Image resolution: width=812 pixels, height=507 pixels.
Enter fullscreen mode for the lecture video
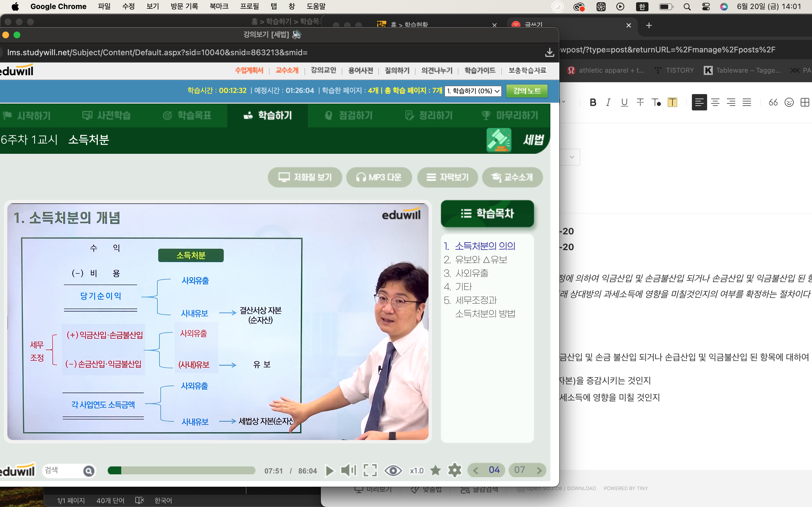tap(370, 470)
